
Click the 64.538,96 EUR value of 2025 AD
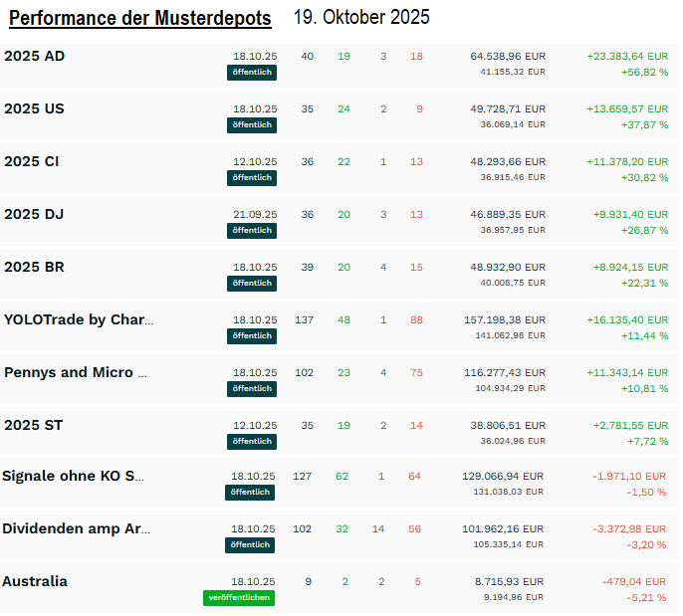(508, 57)
